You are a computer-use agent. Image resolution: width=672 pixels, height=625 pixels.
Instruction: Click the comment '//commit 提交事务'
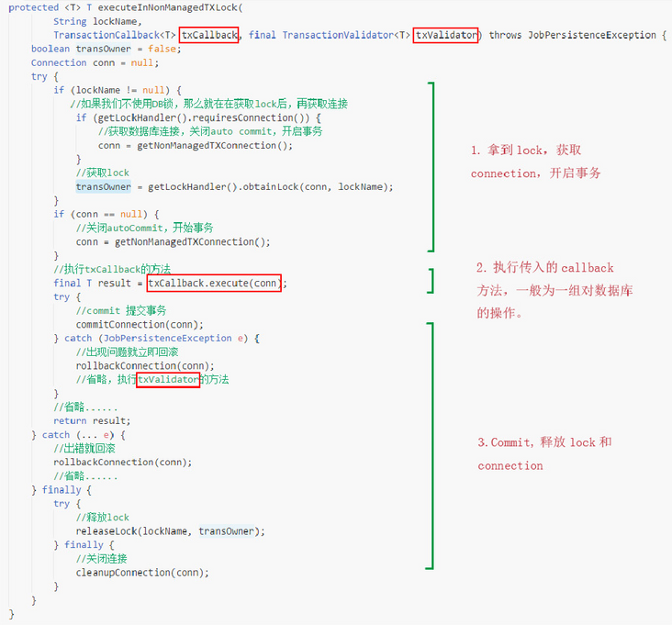(x=121, y=310)
